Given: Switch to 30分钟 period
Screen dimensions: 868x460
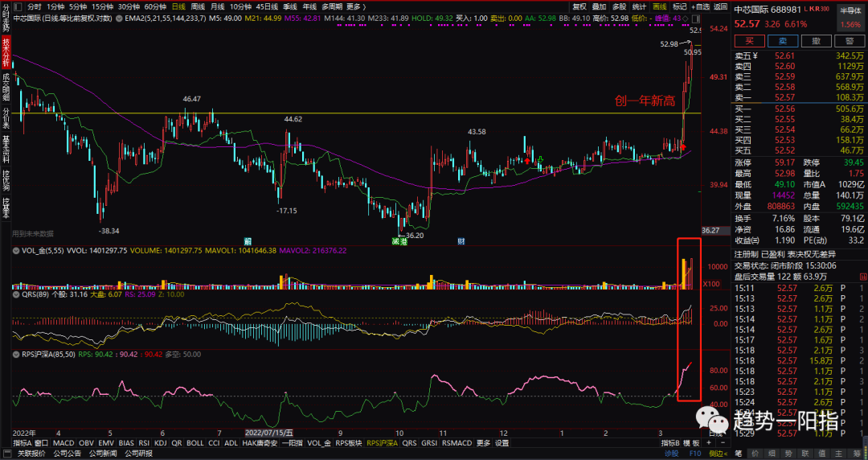Looking at the screenshot, I should 129,6.
